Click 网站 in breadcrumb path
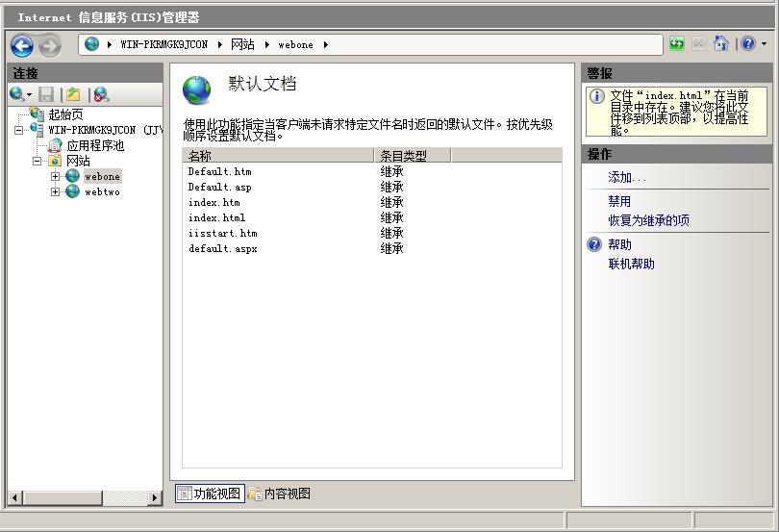The width and height of the screenshot is (779, 532). tap(242, 45)
